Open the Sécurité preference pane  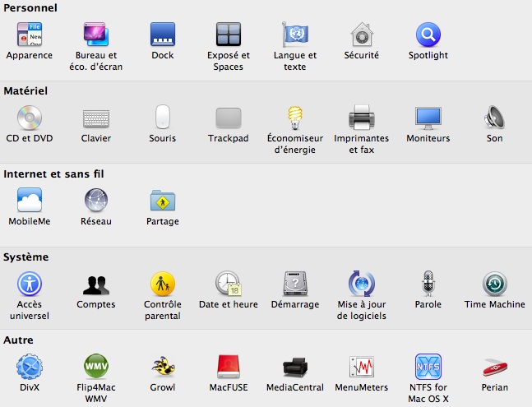[x=362, y=35]
